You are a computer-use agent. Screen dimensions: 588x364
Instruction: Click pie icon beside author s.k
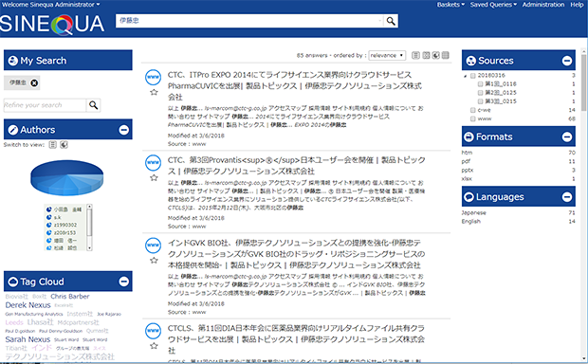48,217
